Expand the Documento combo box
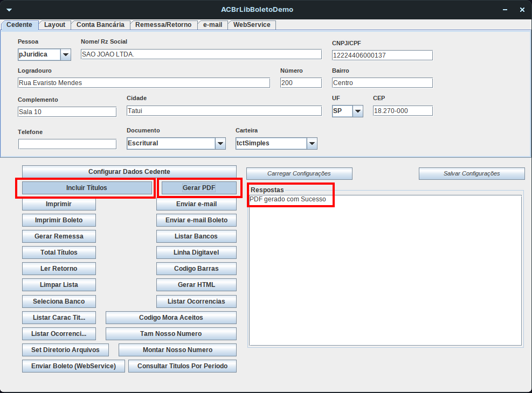The image size is (532, 393). click(x=220, y=143)
